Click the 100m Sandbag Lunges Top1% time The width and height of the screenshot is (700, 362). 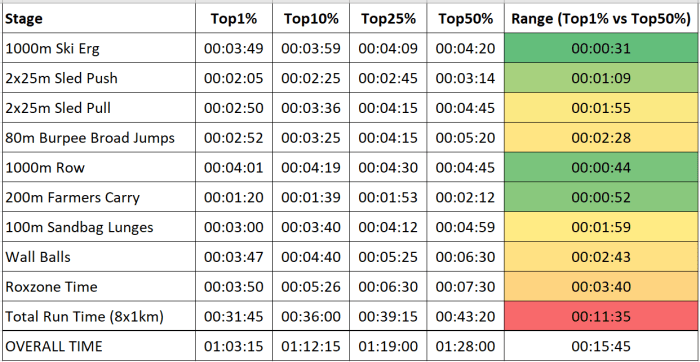(x=233, y=227)
